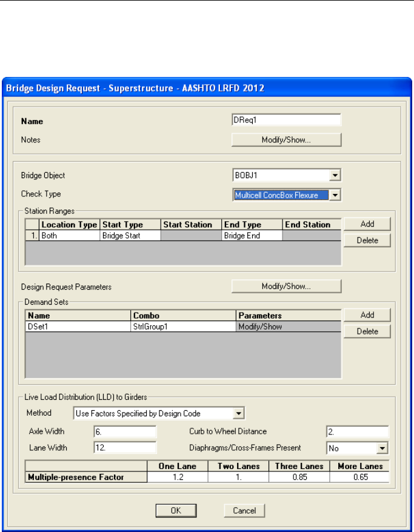Delete the selected Demand Set
This screenshot has width=414, height=532.
click(367, 331)
